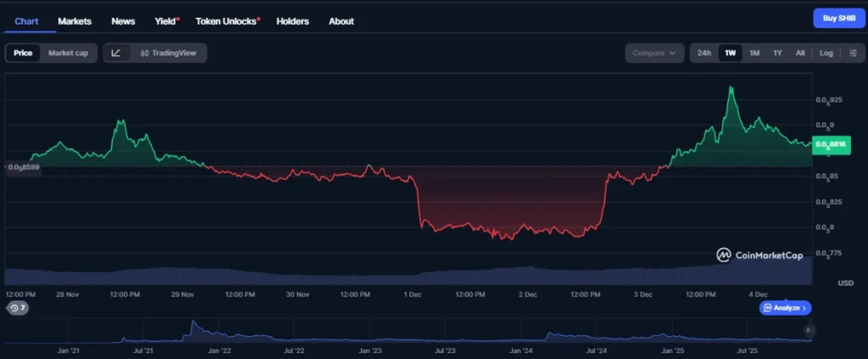The width and height of the screenshot is (868, 359).
Task: Click the Jul '24 navigator label
Action: point(596,351)
